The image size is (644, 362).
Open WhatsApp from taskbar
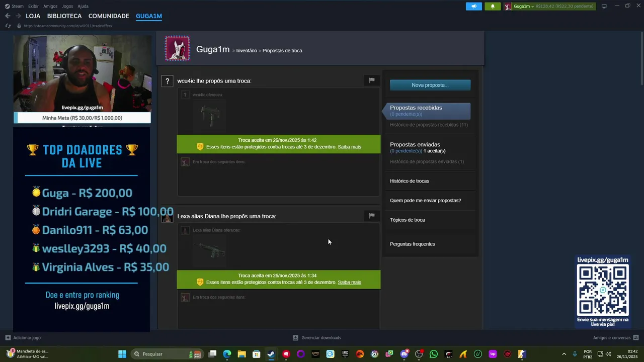pyautogui.click(x=434, y=354)
